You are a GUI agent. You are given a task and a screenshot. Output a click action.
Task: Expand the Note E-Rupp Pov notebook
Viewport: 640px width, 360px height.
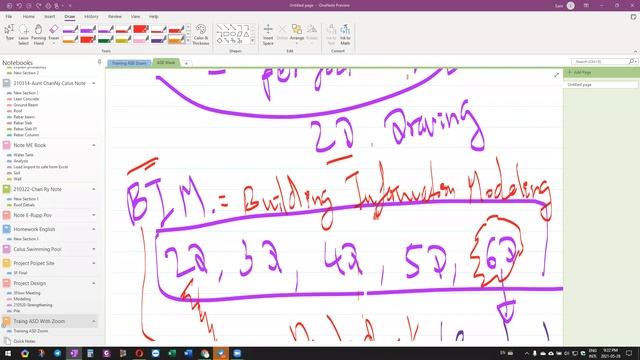click(x=94, y=215)
